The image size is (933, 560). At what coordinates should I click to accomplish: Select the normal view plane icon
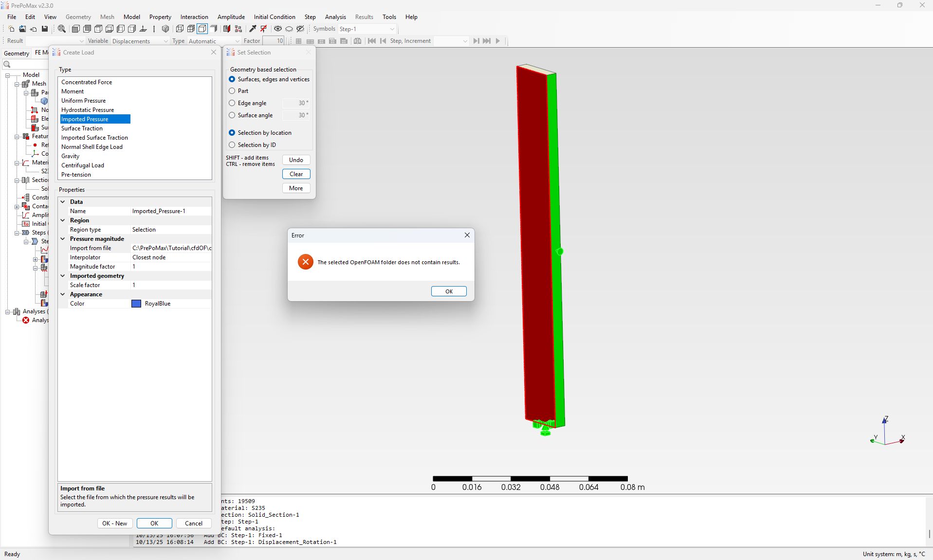(143, 29)
